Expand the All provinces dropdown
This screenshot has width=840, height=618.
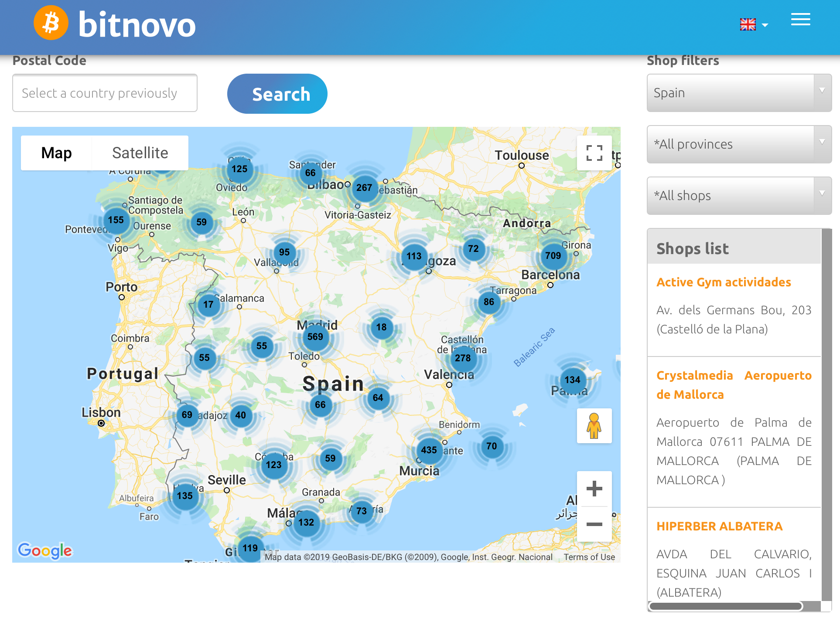[739, 144]
